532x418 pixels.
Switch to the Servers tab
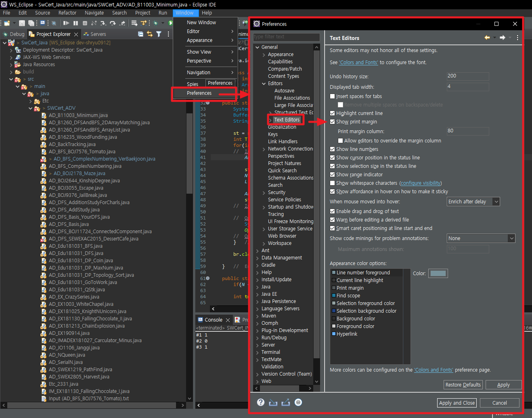(94, 34)
